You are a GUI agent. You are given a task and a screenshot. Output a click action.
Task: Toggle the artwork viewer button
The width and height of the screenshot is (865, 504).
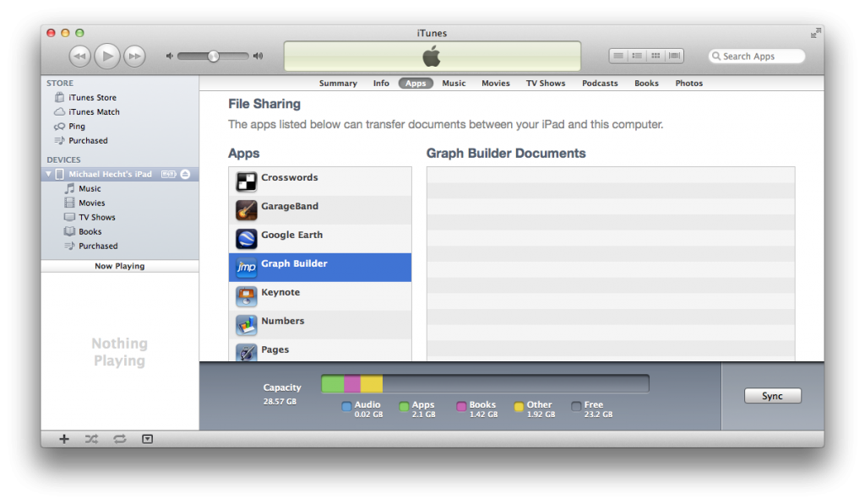tap(147, 439)
